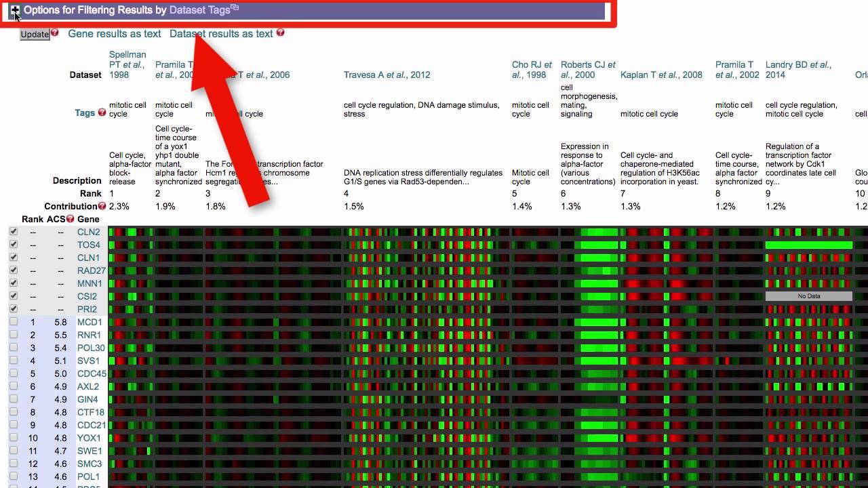This screenshot has width=868, height=488.
Task: Open the CLN2 gene link
Action: 88,232
